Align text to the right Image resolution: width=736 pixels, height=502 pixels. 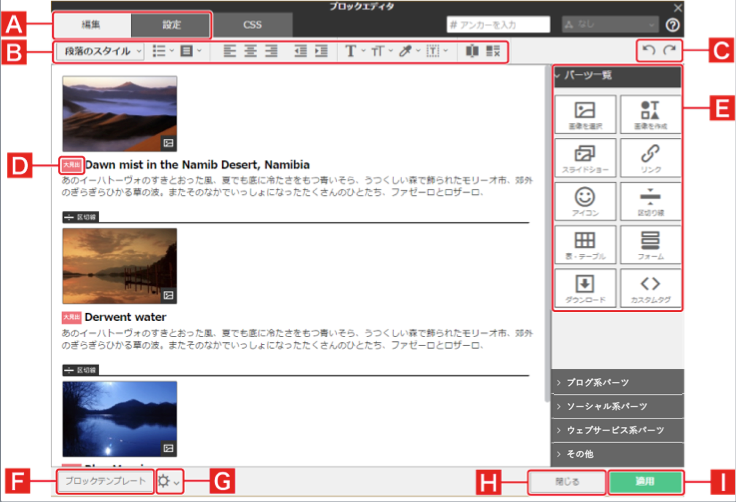click(271, 51)
